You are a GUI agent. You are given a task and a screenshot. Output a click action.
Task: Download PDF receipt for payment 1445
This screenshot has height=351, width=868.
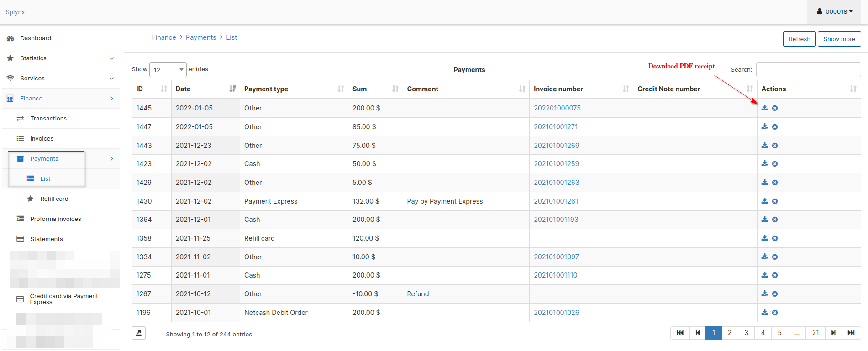(x=764, y=108)
